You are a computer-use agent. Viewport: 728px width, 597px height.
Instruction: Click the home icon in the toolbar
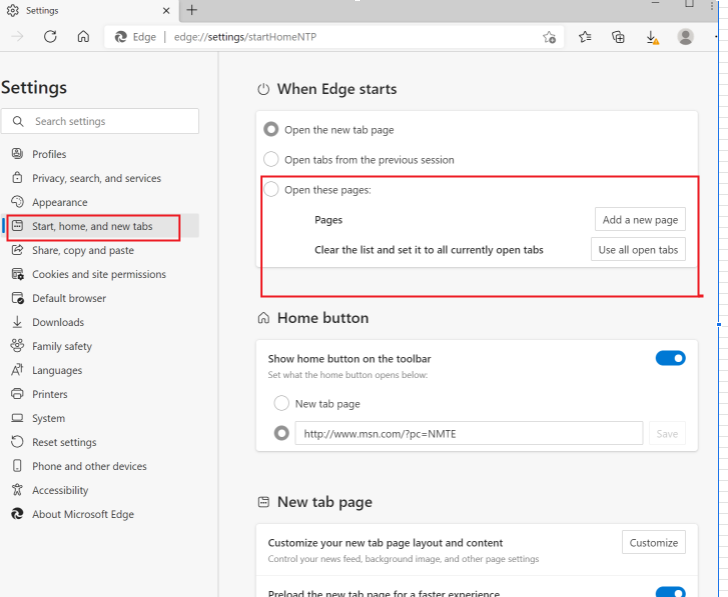[84, 37]
